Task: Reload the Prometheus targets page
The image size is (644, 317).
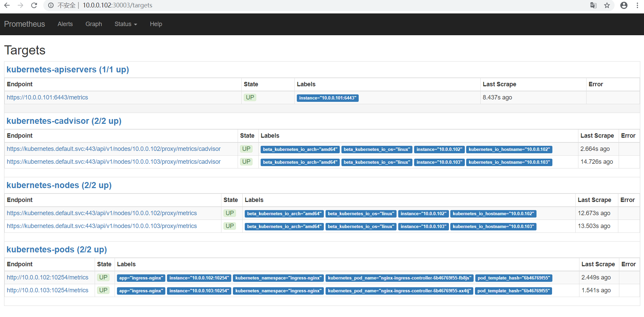Action: click(34, 5)
